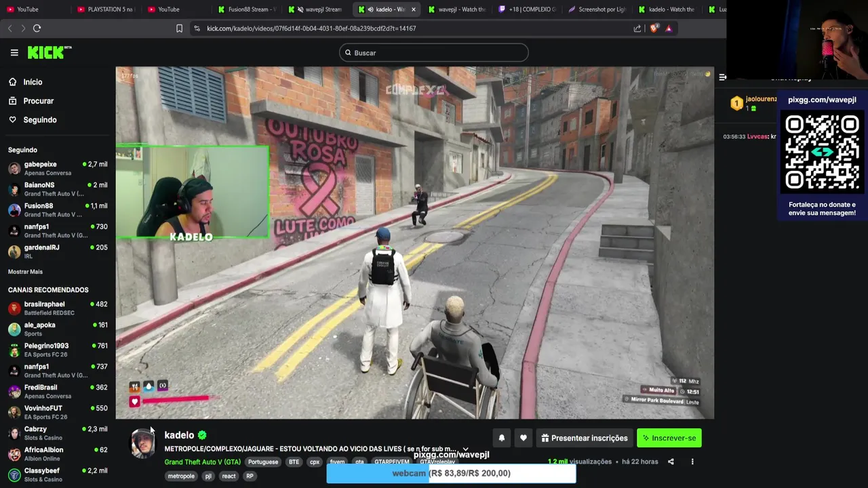Open the three-dot more options menu
Viewport: 868px width, 488px height.
pos(692,462)
